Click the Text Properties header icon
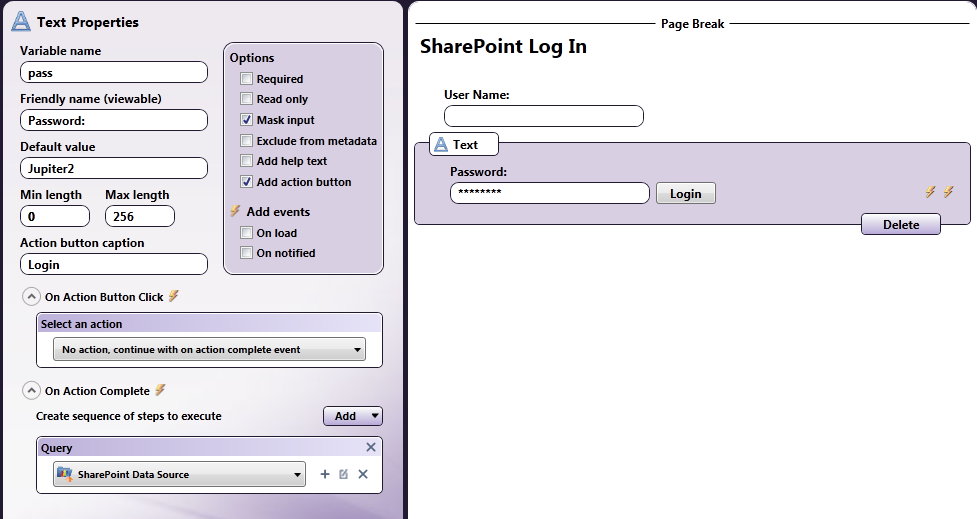Image resolution: width=977 pixels, height=519 pixels. tap(21, 22)
